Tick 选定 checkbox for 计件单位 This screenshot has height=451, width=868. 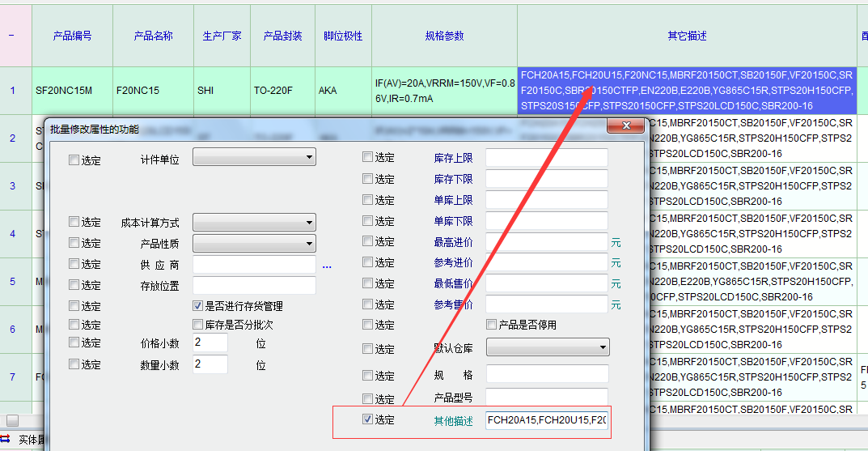(74, 160)
